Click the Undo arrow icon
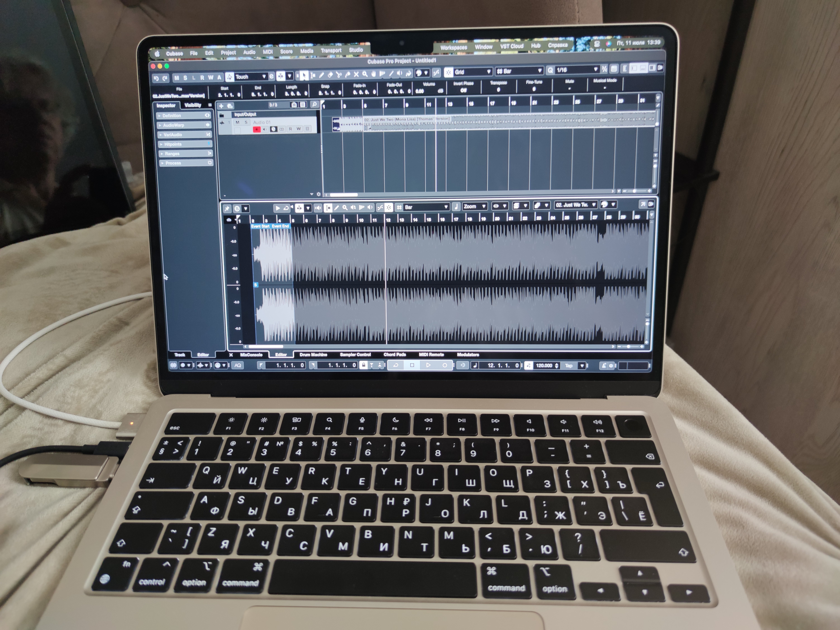840x630 pixels. tap(156, 79)
